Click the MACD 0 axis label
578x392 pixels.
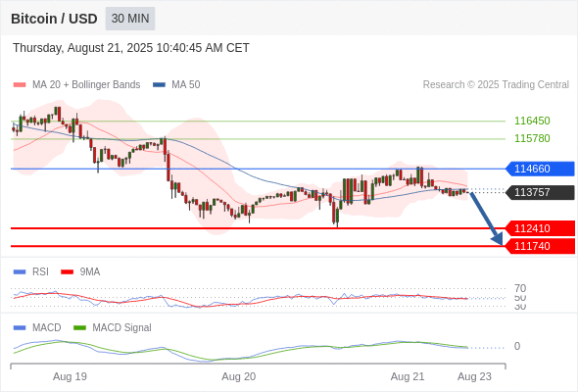click(517, 346)
